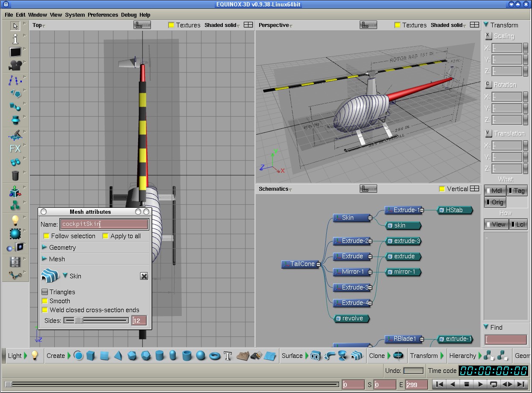532x393 pixels.
Task: Click the Lcl button under How
Action: (x=518, y=225)
